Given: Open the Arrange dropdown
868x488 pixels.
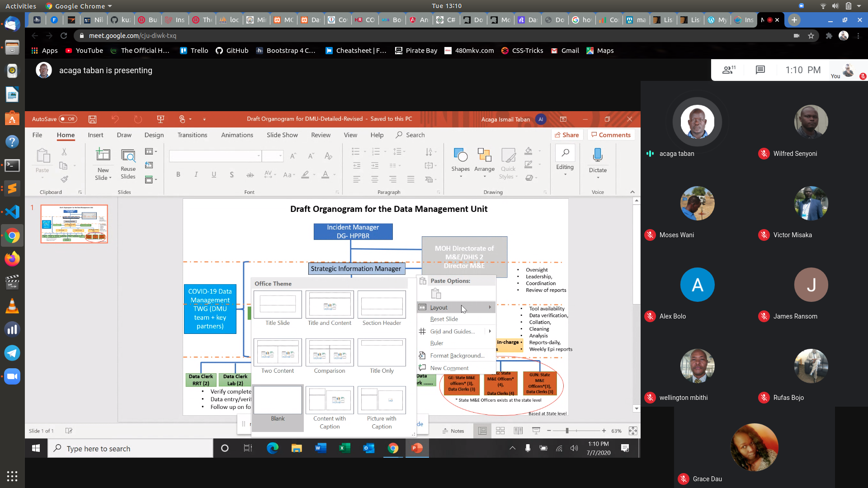Looking at the screenshot, I should point(484,169).
